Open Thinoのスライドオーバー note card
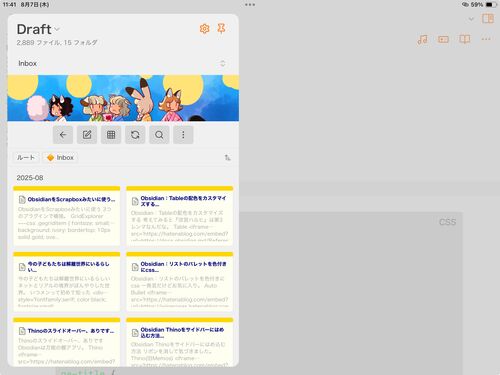The width and height of the screenshot is (500, 375). coord(66,342)
